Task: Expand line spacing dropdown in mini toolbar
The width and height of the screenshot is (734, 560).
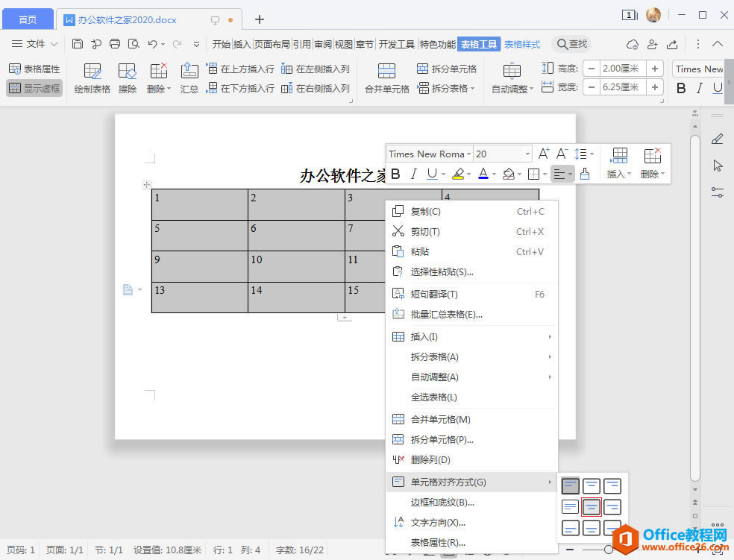Action: pos(592,154)
